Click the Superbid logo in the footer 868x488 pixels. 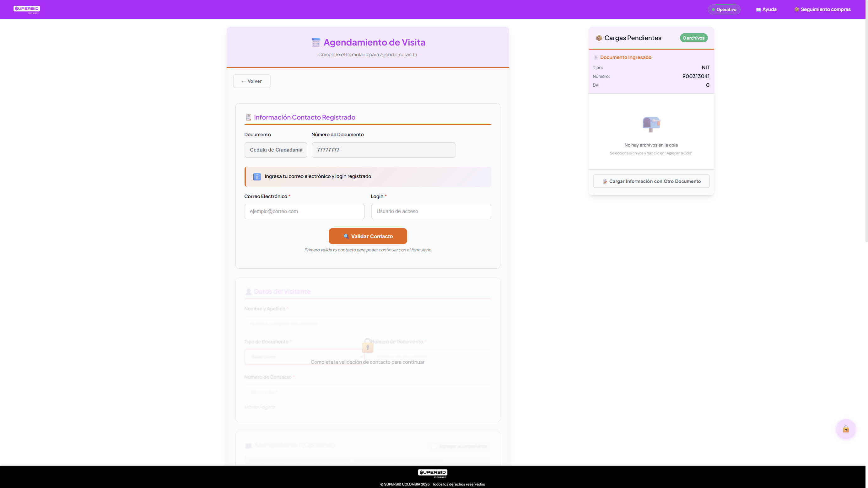(433, 473)
